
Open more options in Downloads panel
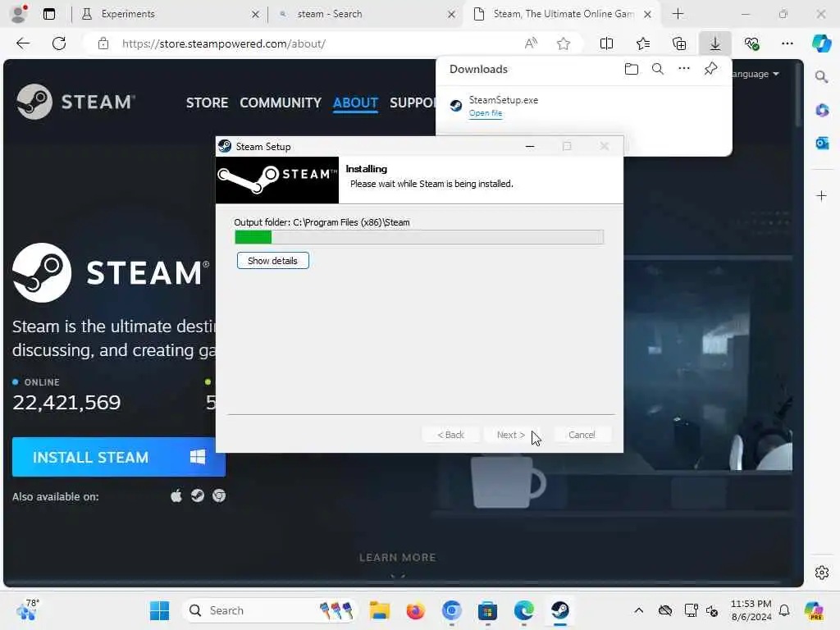coord(684,69)
